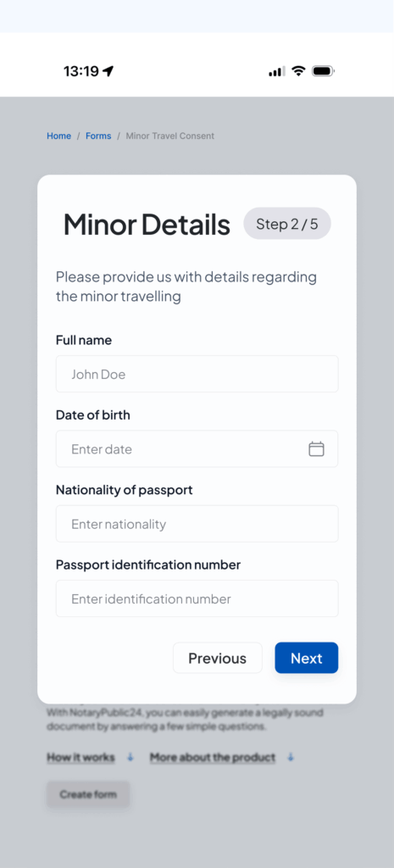This screenshot has height=868, width=394.
Task: Go to the Home breadcrumb link
Action: pyautogui.click(x=58, y=136)
